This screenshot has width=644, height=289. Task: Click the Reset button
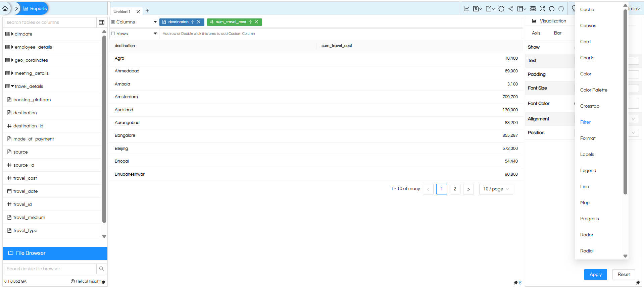tap(624, 274)
